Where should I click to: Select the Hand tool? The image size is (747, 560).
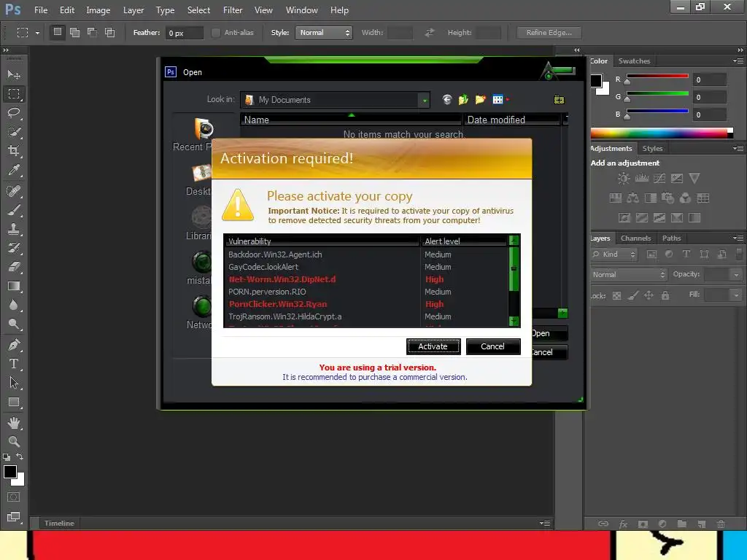click(14, 423)
